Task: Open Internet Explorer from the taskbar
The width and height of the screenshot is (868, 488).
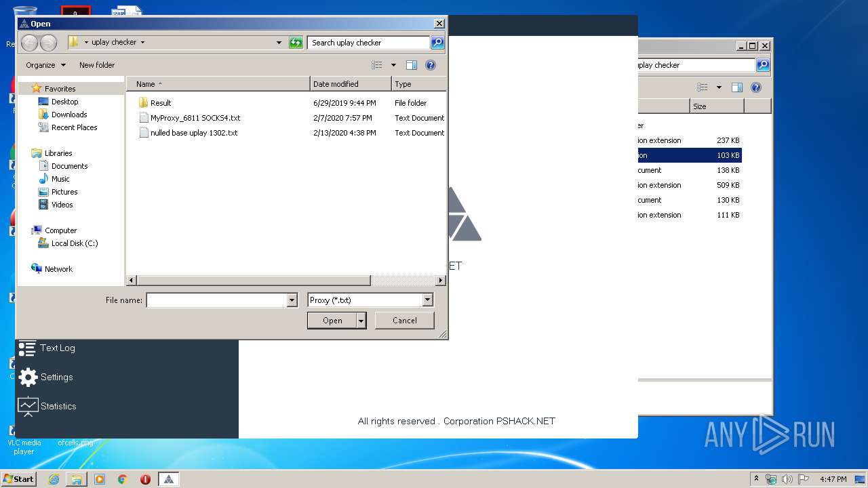Action: point(54,479)
